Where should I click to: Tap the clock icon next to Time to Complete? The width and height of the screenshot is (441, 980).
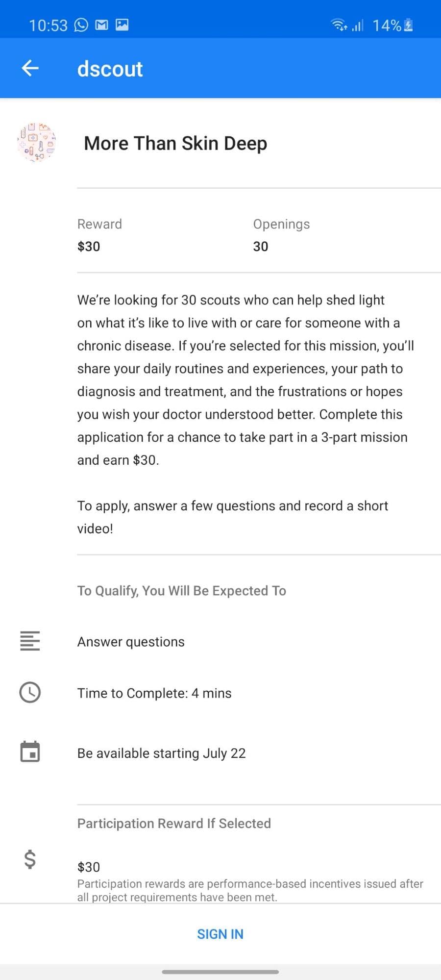(29, 692)
